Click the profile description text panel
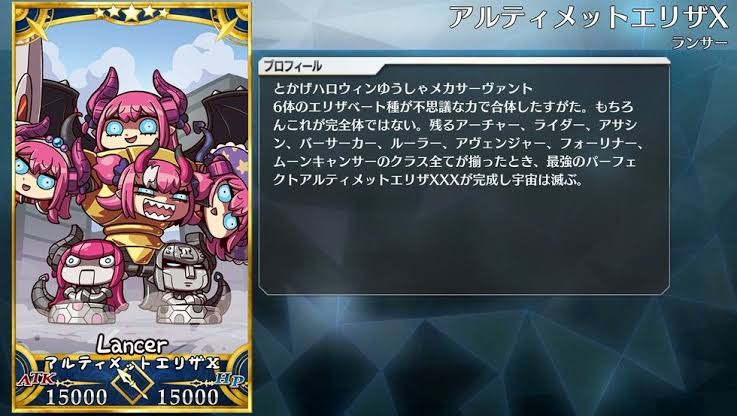The width and height of the screenshot is (737, 416). coord(464,181)
